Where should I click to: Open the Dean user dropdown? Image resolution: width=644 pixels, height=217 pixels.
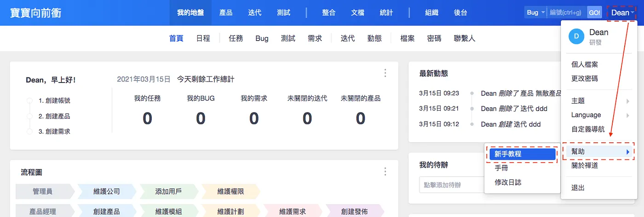[622, 12]
